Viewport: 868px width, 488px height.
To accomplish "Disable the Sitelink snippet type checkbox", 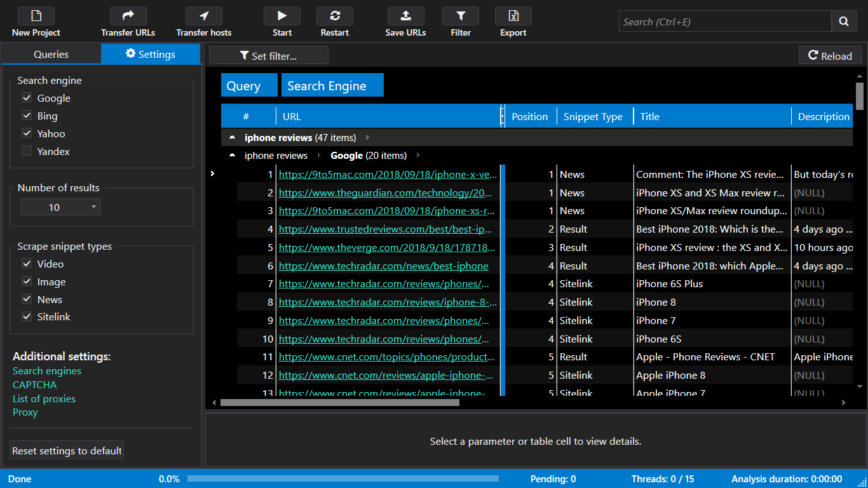I will [27, 316].
